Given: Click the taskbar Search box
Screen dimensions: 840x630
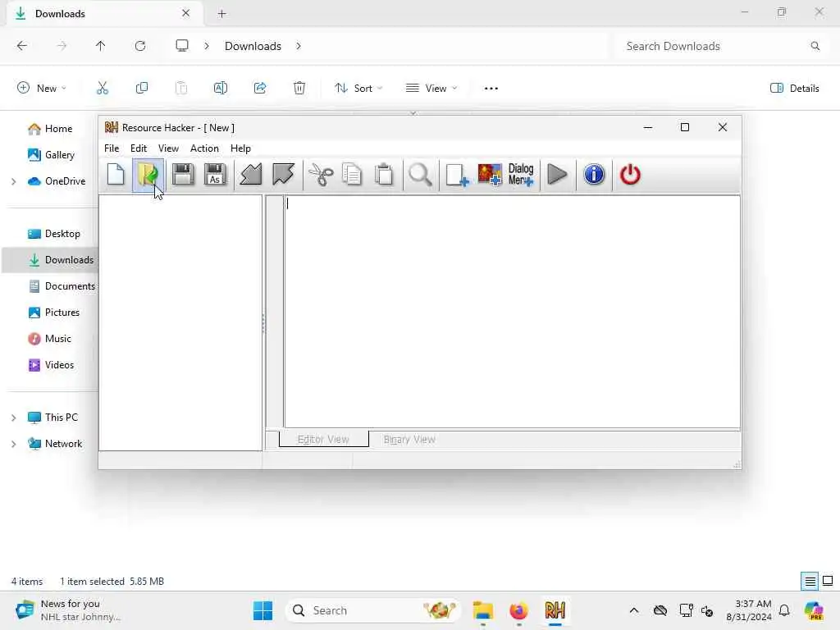Looking at the screenshot, I should (373, 610).
